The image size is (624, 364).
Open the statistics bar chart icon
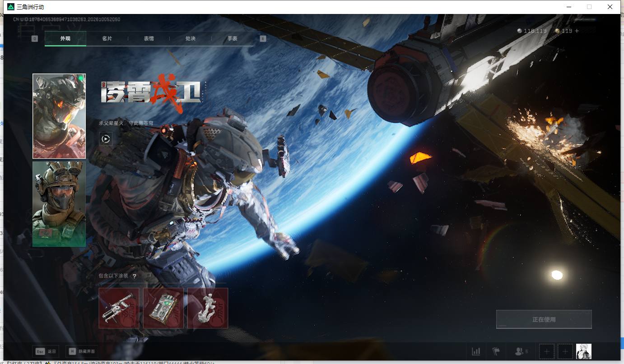pos(476,351)
